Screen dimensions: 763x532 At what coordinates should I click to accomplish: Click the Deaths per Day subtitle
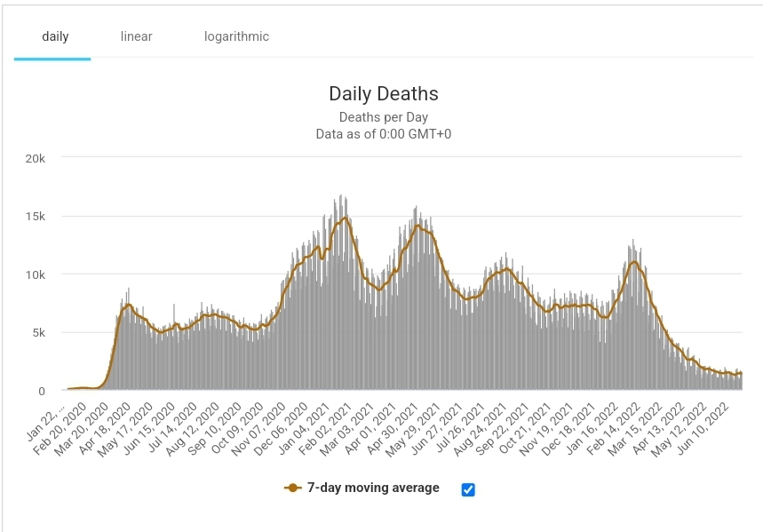click(x=383, y=117)
